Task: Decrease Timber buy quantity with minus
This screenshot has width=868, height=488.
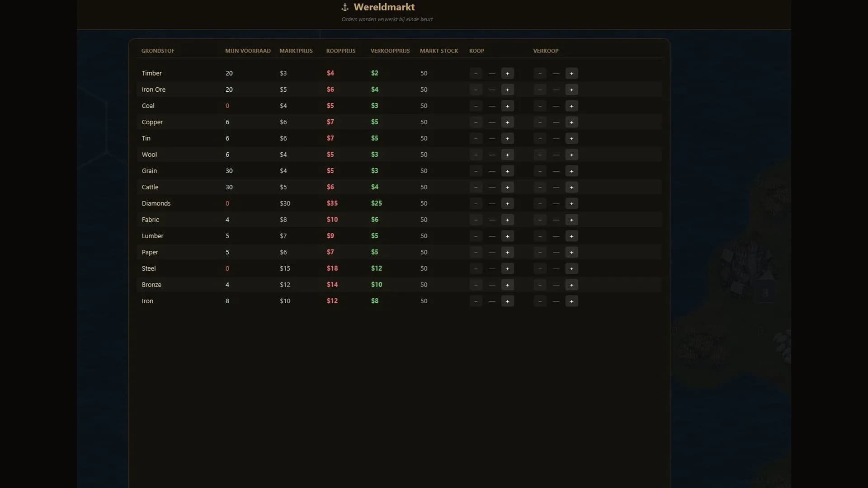Action: point(476,73)
